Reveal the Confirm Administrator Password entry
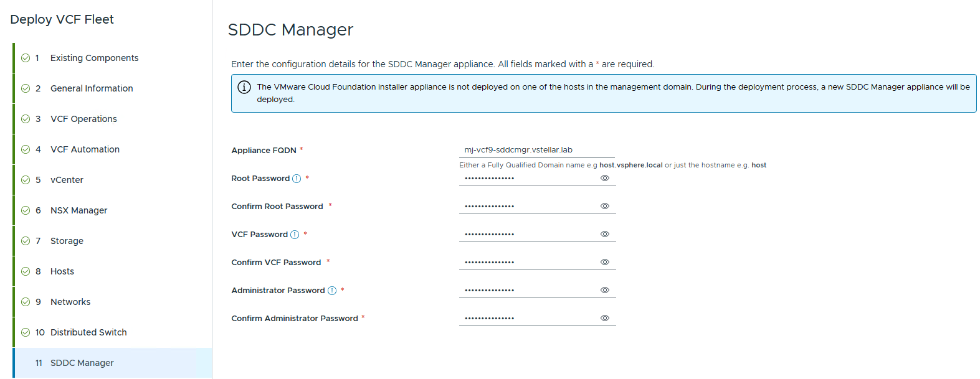The width and height of the screenshot is (980, 379). (604, 318)
